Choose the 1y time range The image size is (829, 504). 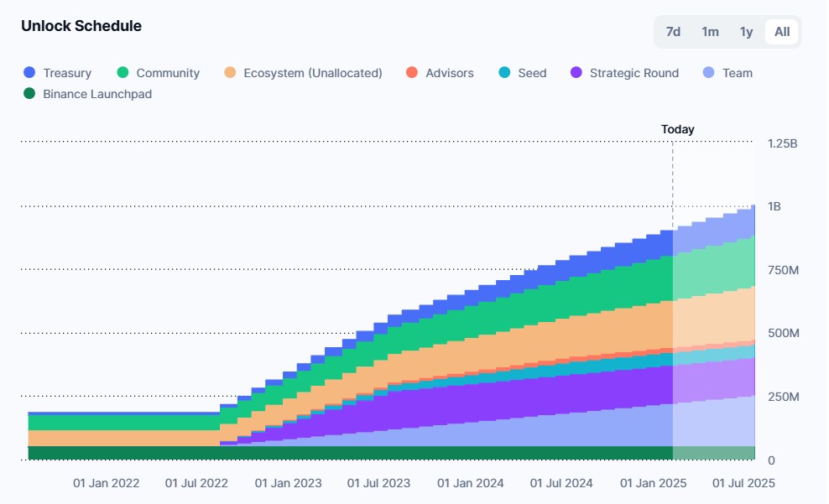click(746, 32)
